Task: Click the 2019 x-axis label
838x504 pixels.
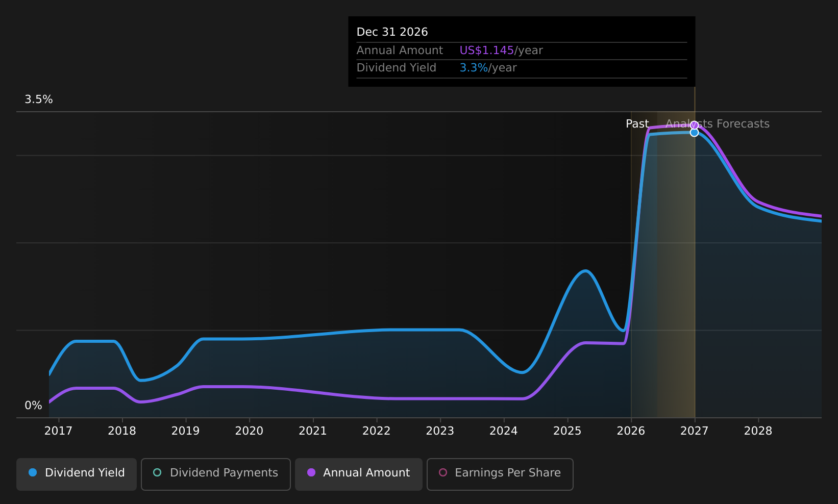Action: (185, 431)
